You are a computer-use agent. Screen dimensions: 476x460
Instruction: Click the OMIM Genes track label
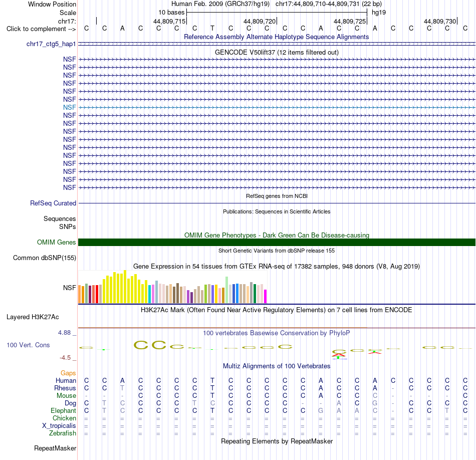tap(57, 243)
